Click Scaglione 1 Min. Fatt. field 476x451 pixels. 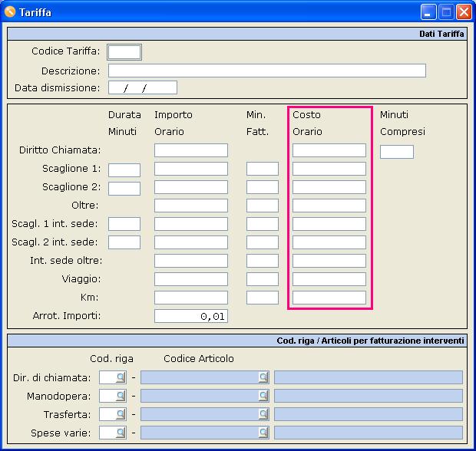[x=263, y=169]
